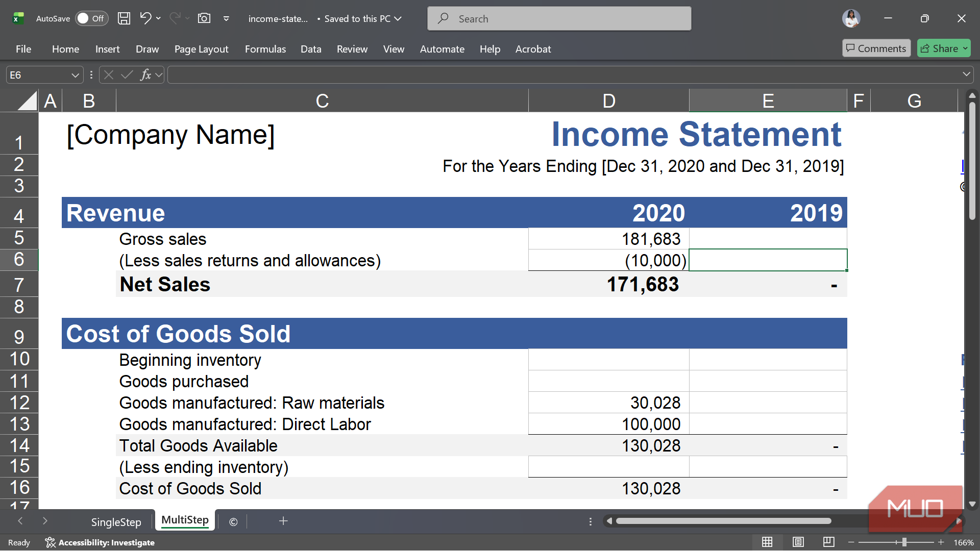This screenshot has height=551, width=980.
Task: Switch to the SingleStep sheet tab
Action: pyautogui.click(x=116, y=522)
